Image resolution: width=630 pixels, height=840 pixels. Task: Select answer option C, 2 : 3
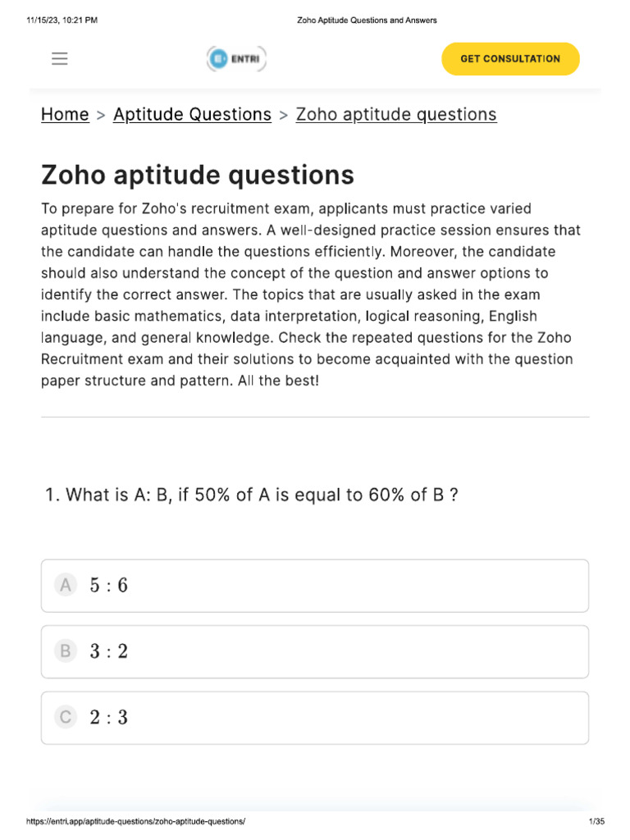click(315, 718)
